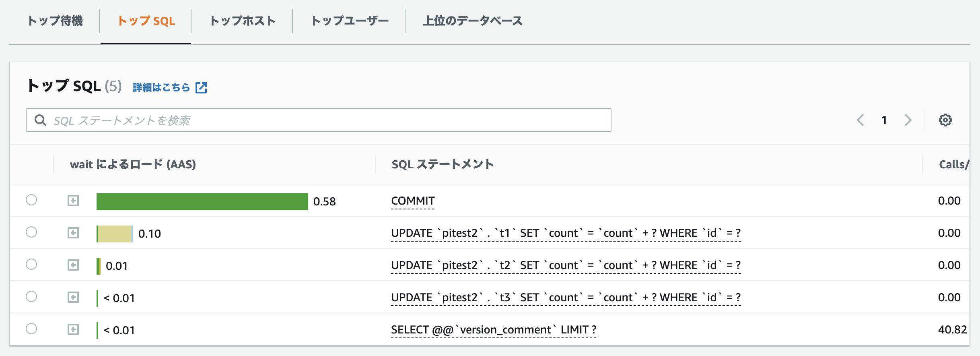Switch to the トップホスト tab
This screenshot has height=356, width=980.
242,21
